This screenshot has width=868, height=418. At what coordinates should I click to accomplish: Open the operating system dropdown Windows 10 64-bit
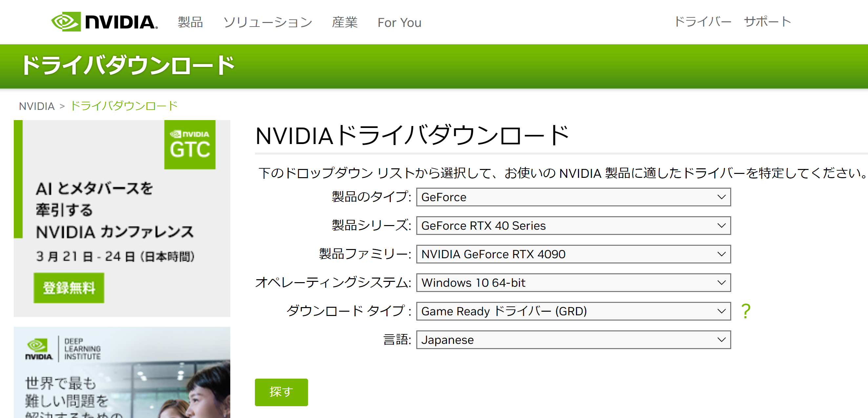[573, 282]
